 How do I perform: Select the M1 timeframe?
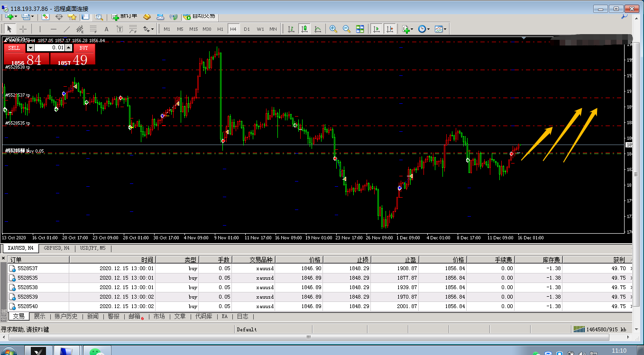click(167, 29)
